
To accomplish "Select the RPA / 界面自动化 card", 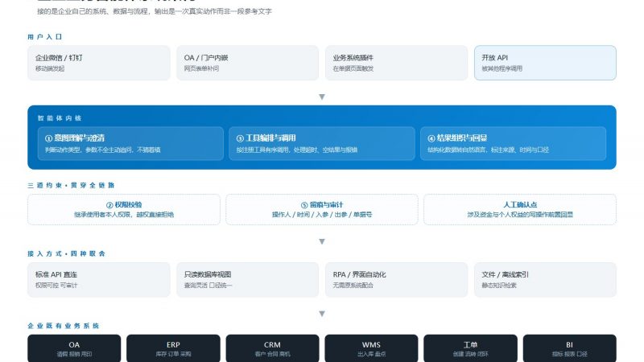I will click(396, 279).
